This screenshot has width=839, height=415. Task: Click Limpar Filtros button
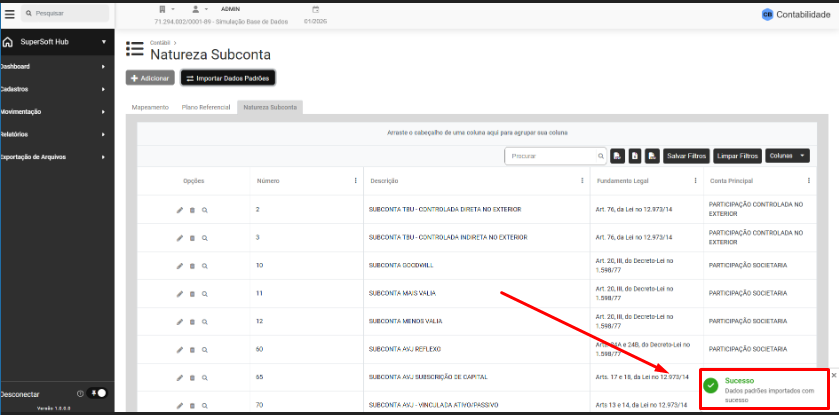(x=737, y=156)
